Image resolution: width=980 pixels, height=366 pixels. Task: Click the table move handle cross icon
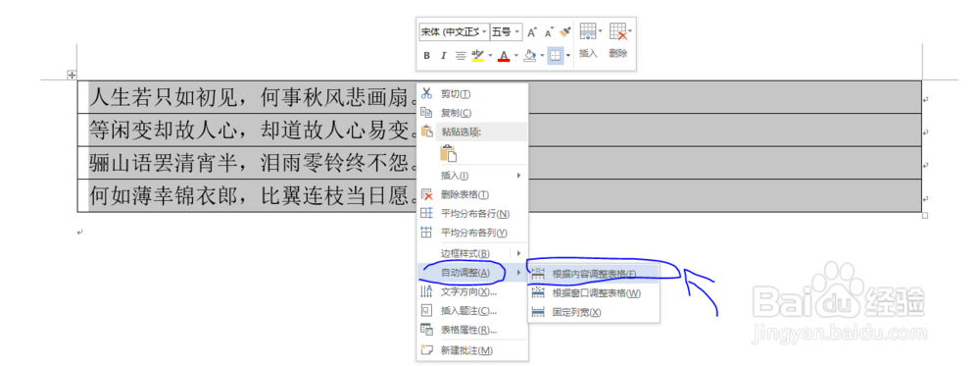(x=72, y=76)
